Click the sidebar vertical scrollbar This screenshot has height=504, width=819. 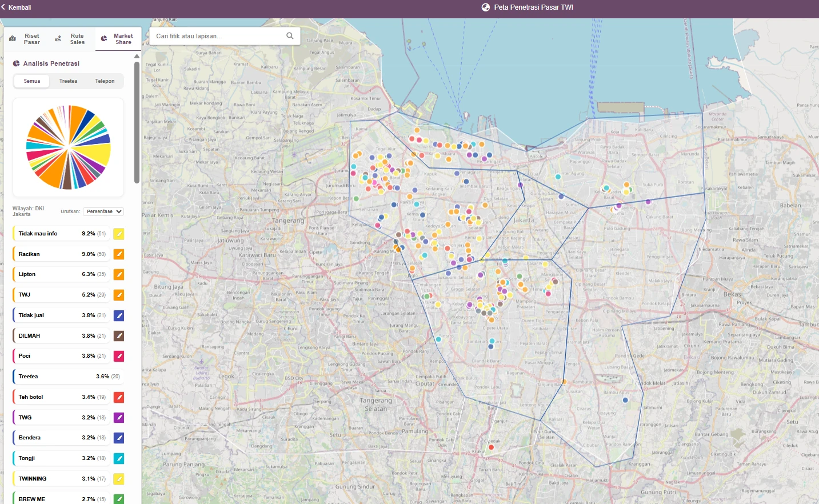coord(137,123)
